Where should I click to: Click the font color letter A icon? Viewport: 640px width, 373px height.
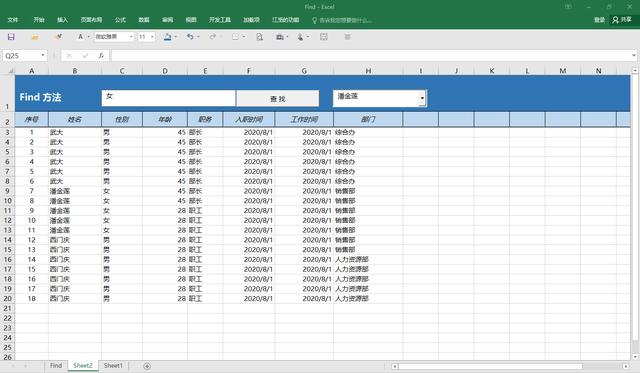click(80, 37)
